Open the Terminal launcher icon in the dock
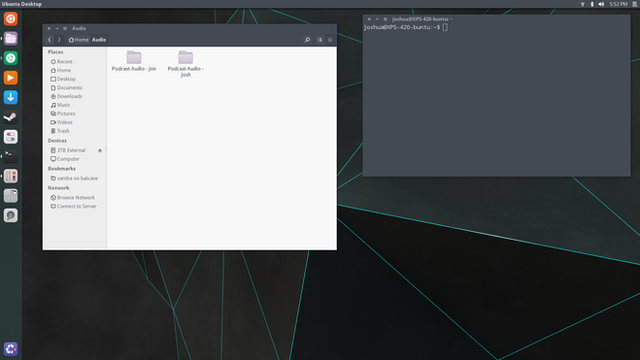This screenshot has width=640, height=360. 11,156
